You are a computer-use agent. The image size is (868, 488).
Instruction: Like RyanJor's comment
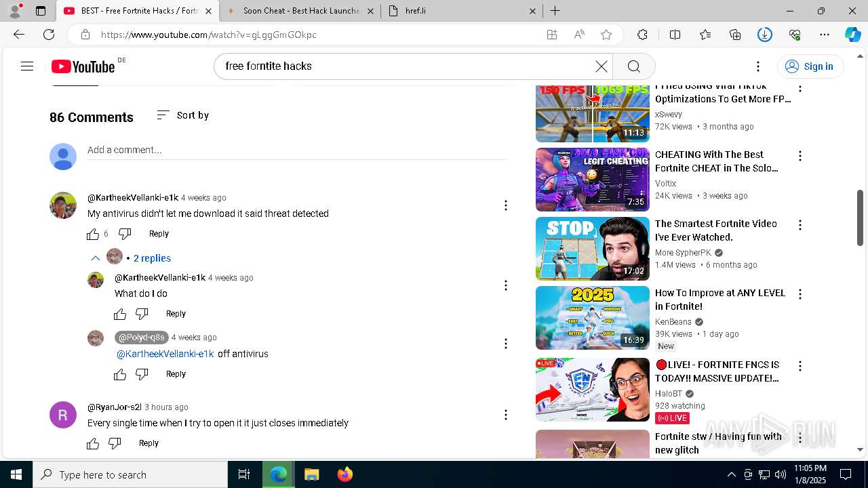coord(93,443)
